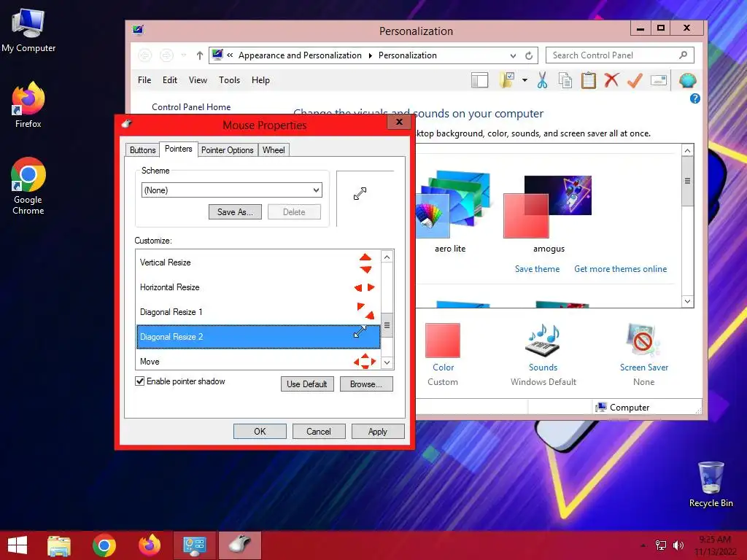
Task: Expand the folder options toolbar dropdown arrow
Action: tap(525, 80)
